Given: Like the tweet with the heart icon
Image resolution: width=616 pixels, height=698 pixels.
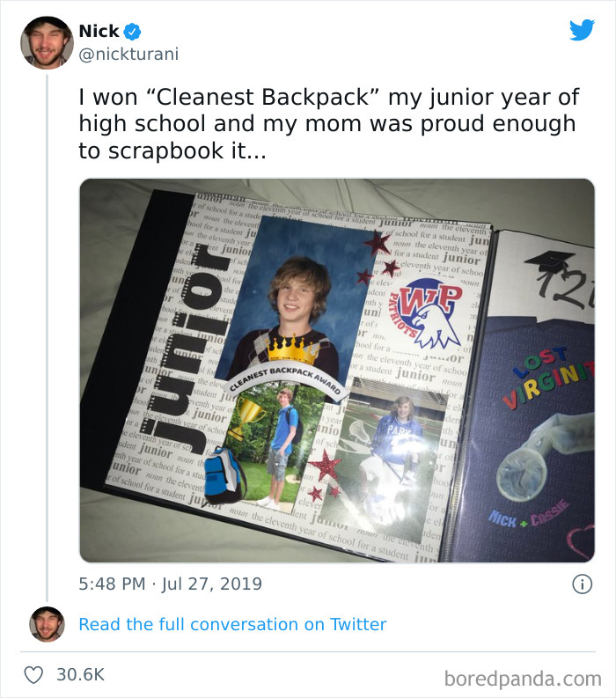Looking at the screenshot, I should pos(33,674).
